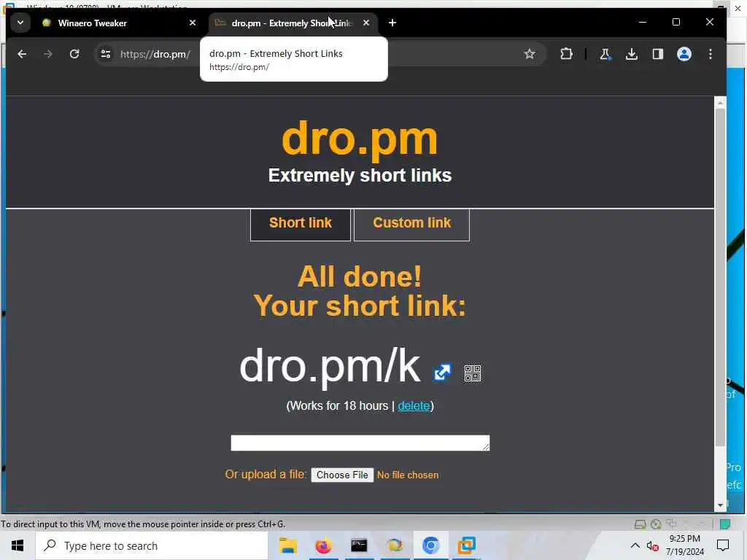
Task: Click the muted volume tray icon
Action: (652, 546)
